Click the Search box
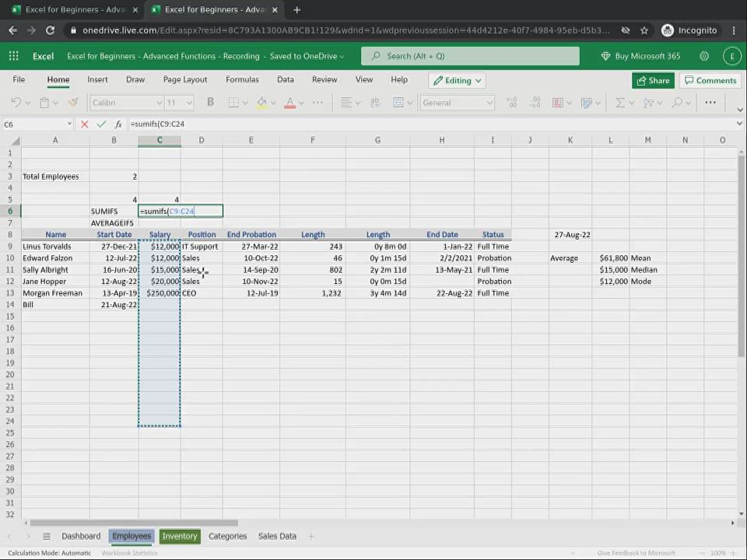Screen dimensions: 747x560 pos(470,56)
